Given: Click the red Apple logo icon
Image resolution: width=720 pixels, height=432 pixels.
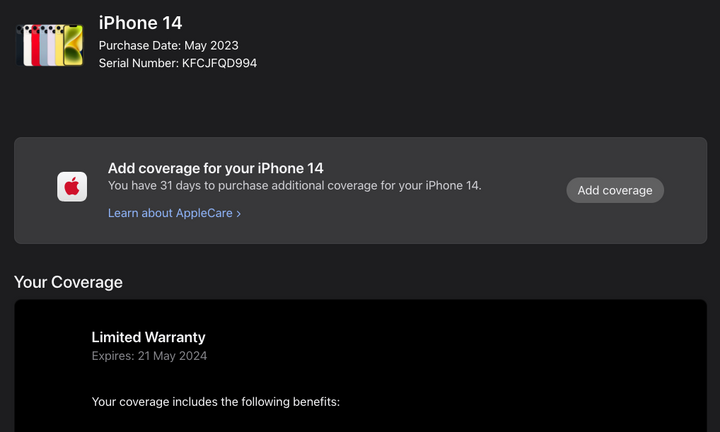Looking at the screenshot, I should click(72, 187).
